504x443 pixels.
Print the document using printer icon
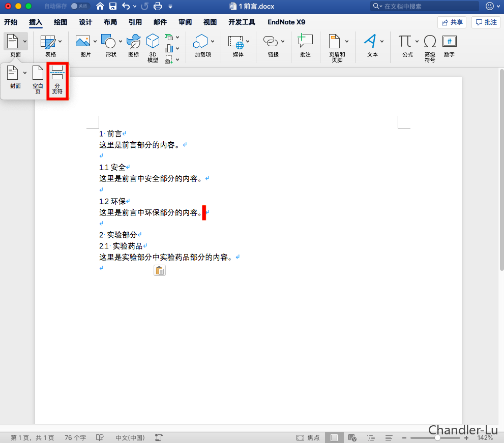tap(158, 6)
